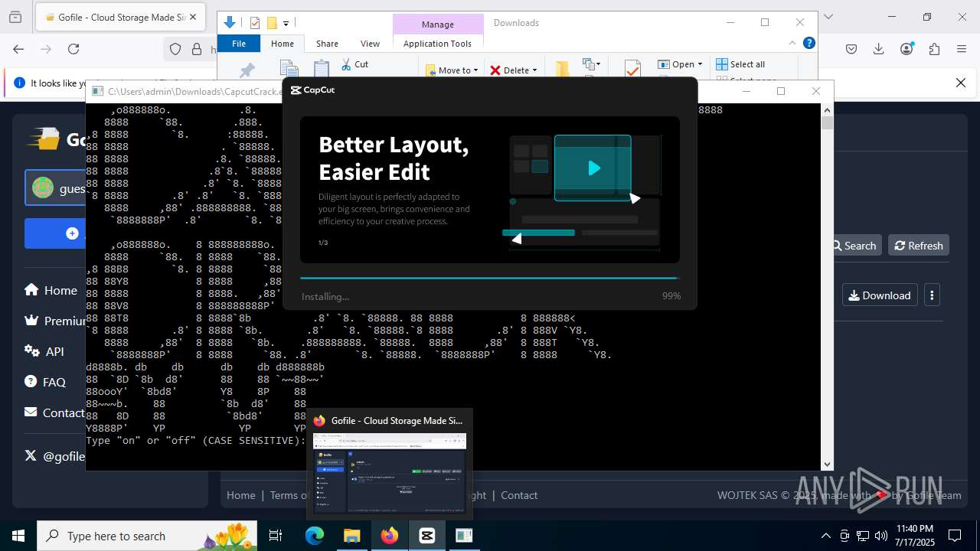Click Cut in Explorer ribbon

pyautogui.click(x=354, y=64)
